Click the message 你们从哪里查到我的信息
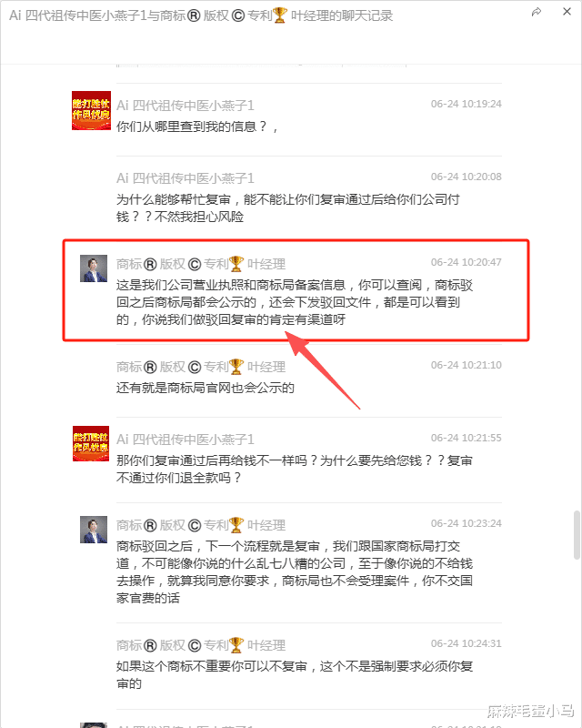The height and width of the screenshot is (728, 582). (x=197, y=126)
